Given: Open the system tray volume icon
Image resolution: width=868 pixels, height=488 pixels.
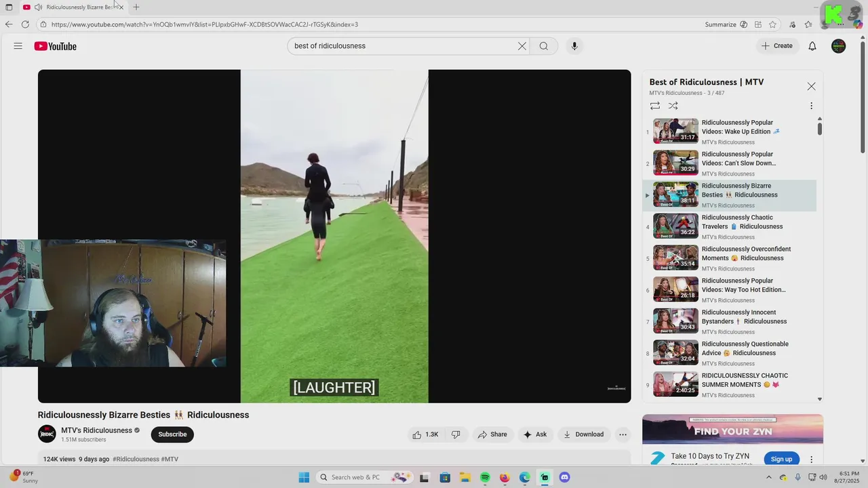Looking at the screenshot, I should tap(823, 477).
